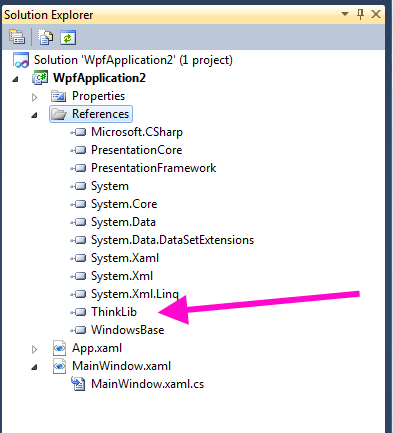
Task: Click the C# project icon for WpfApplication2
Action: (x=40, y=78)
